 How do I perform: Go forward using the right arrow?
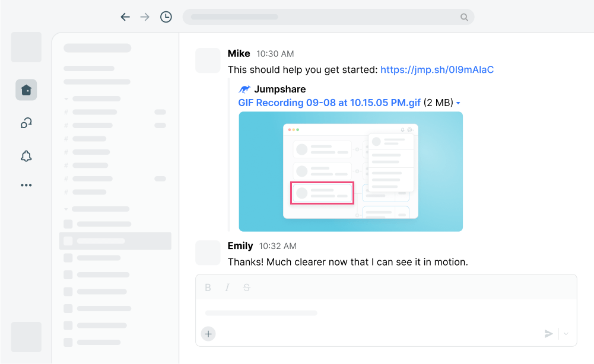pyautogui.click(x=145, y=17)
